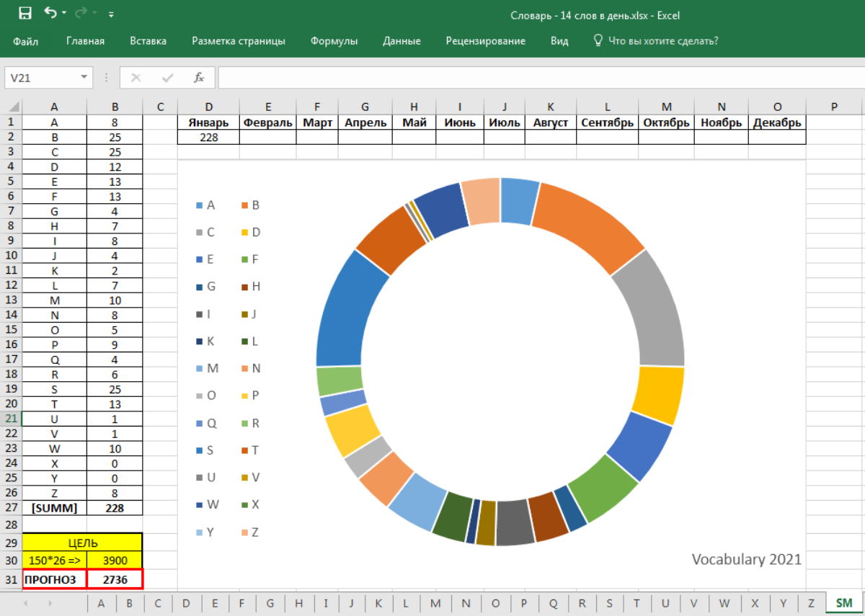Open the Разметка страницы tab
The image size is (865, 616).
(x=238, y=41)
